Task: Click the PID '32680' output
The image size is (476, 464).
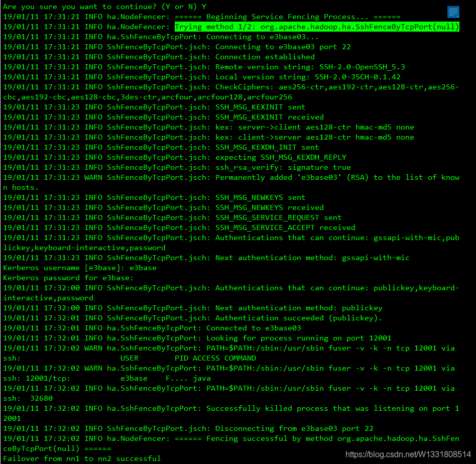Action: (41, 398)
